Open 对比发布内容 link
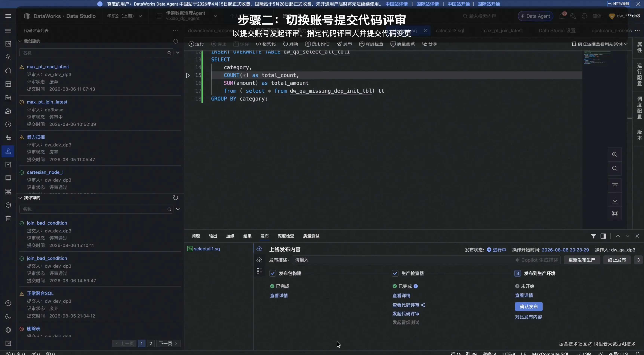 click(x=529, y=317)
